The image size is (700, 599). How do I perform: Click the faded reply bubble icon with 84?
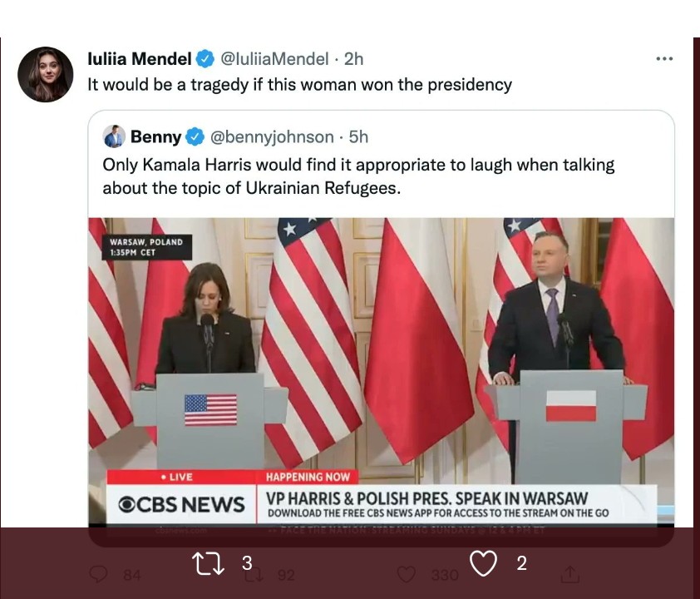pos(98,574)
